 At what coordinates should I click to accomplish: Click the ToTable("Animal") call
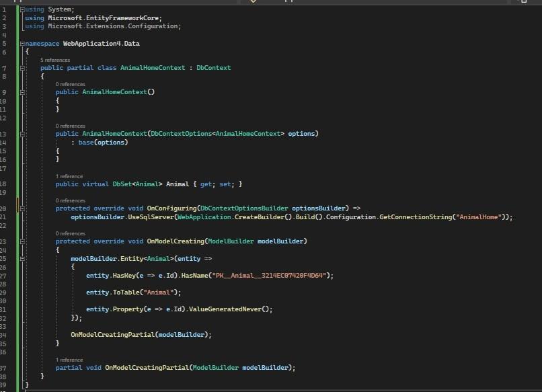click(145, 292)
